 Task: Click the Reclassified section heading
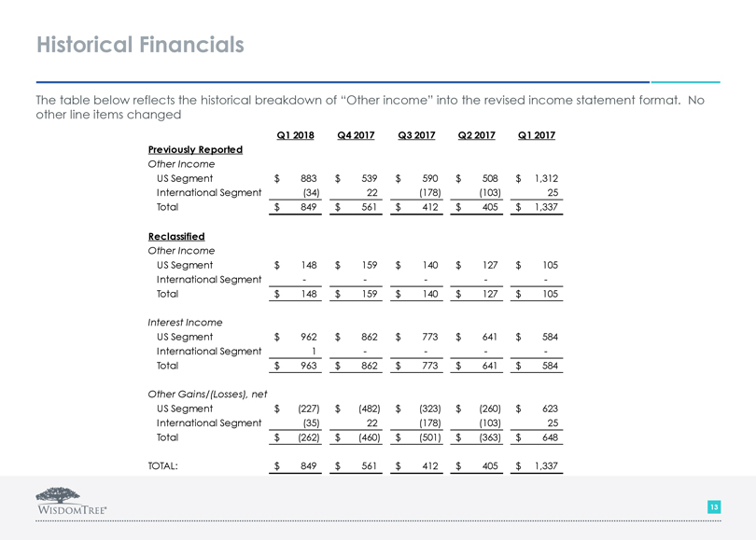pyautogui.click(x=176, y=236)
